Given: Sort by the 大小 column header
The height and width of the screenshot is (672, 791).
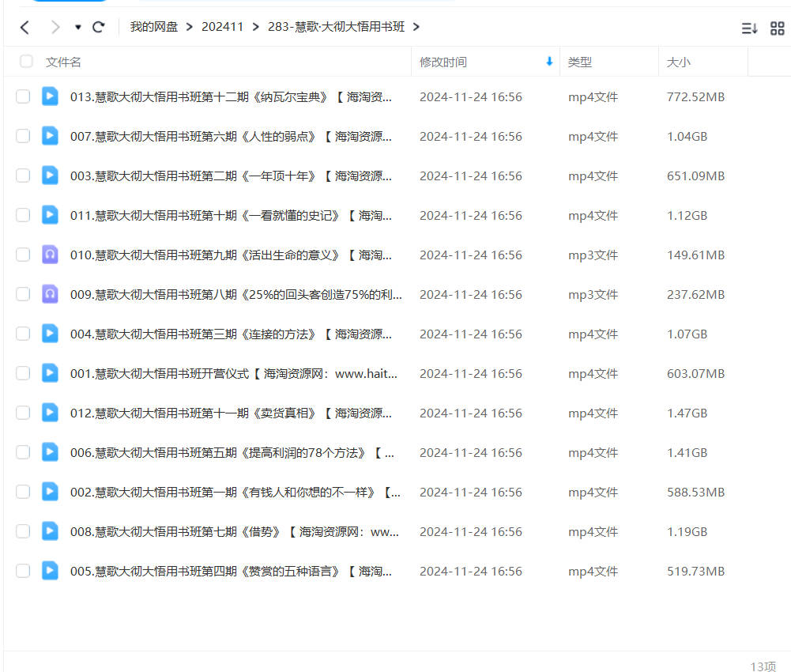Looking at the screenshot, I should point(679,62).
